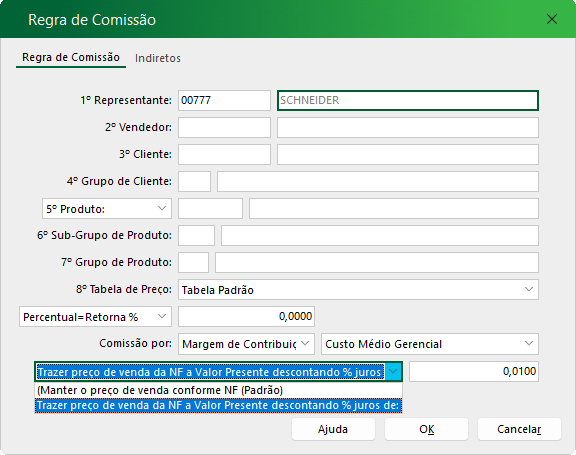Click the 0,0000 percentage value field

click(246, 317)
